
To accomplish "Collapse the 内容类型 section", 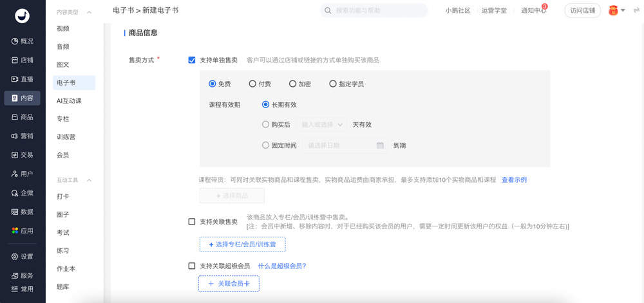I will [x=89, y=12].
